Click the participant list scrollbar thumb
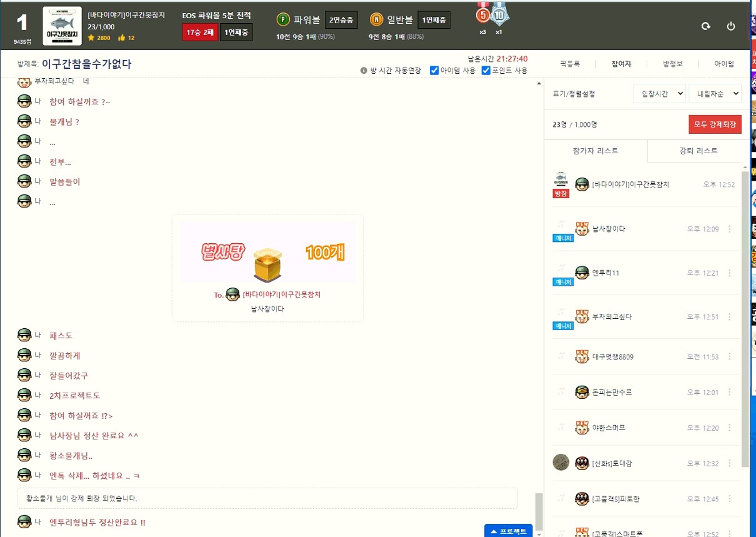756x537 pixels. 745,319
